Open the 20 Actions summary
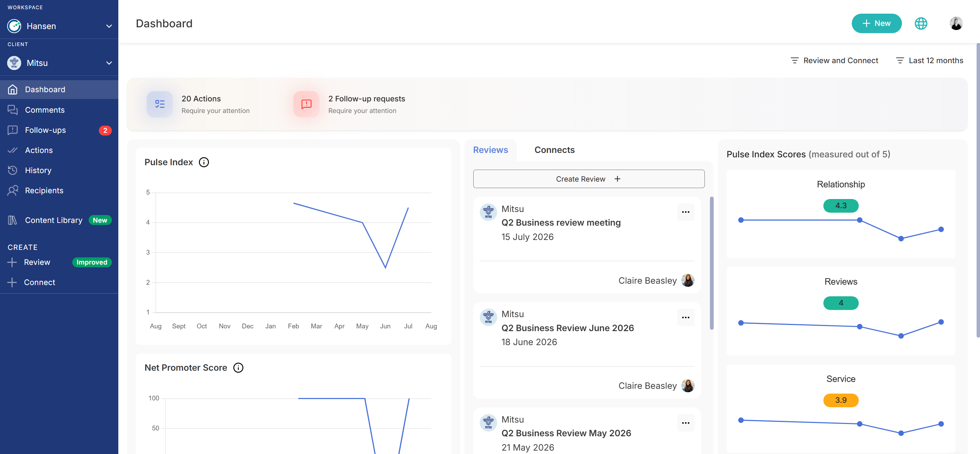Viewport: 980px width, 454px height. click(198, 104)
